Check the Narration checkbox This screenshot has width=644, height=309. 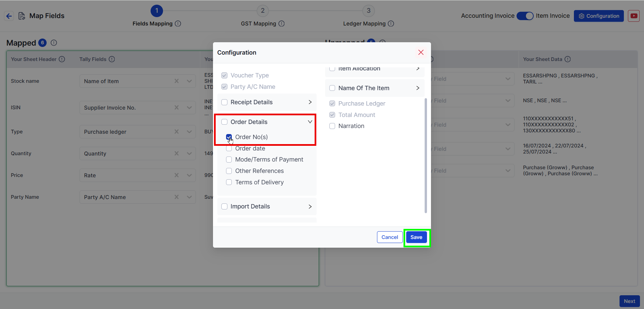click(332, 126)
